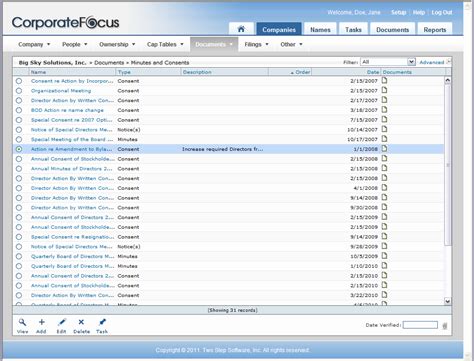Click the Date Verified input field

(x=420, y=325)
